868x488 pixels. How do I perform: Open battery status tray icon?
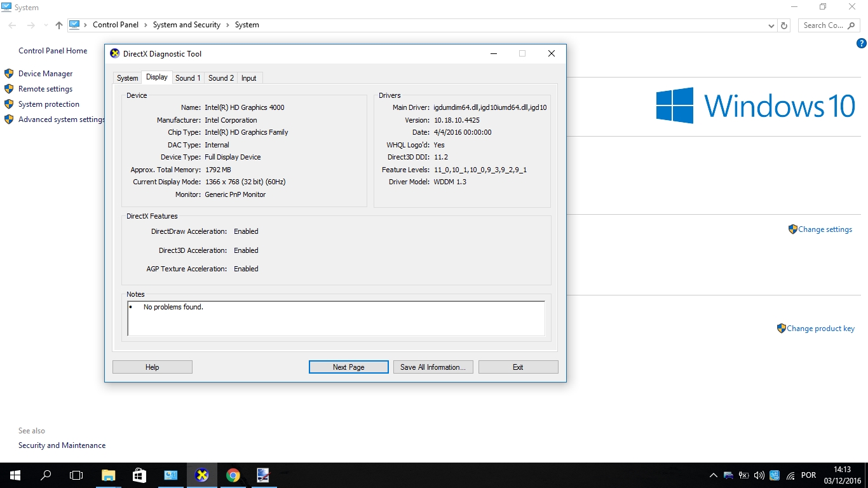click(x=743, y=475)
